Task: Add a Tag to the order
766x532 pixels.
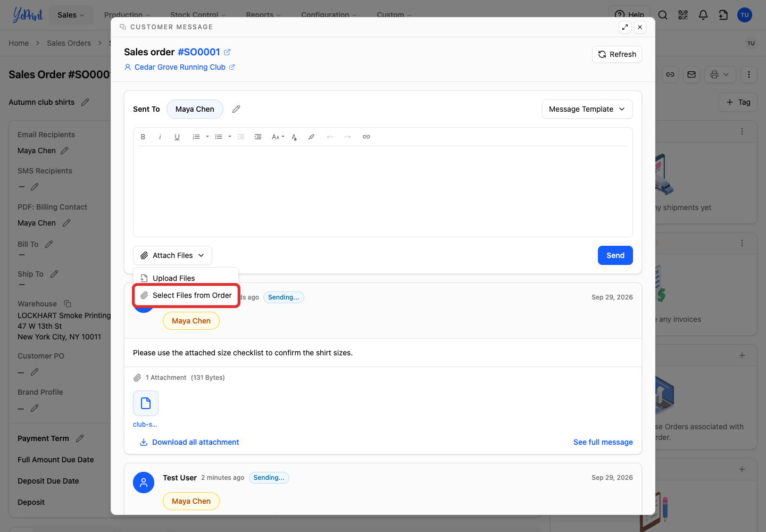Action: [738, 102]
